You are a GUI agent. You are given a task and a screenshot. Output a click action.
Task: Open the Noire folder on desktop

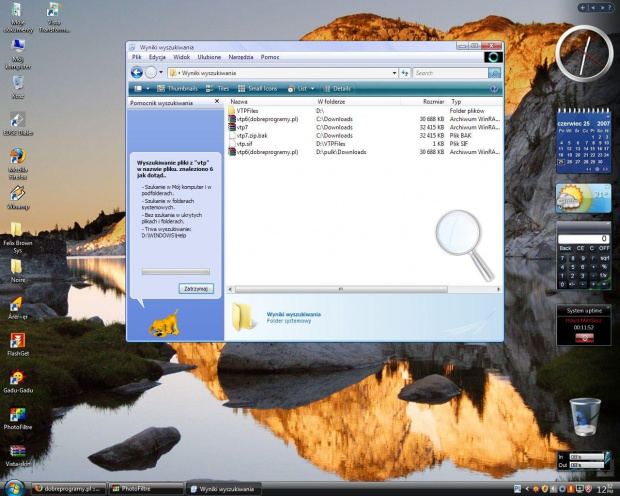[17, 270]
